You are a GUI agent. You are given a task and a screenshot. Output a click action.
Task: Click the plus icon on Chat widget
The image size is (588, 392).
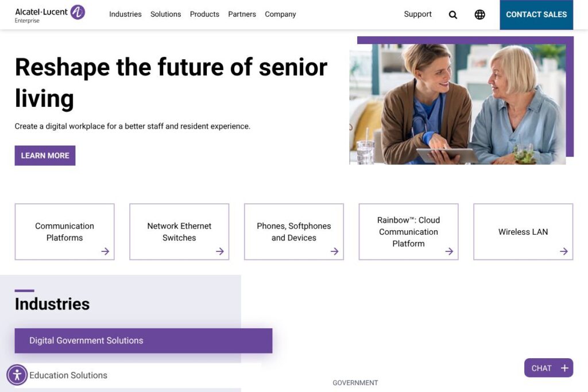click(564, 368)
